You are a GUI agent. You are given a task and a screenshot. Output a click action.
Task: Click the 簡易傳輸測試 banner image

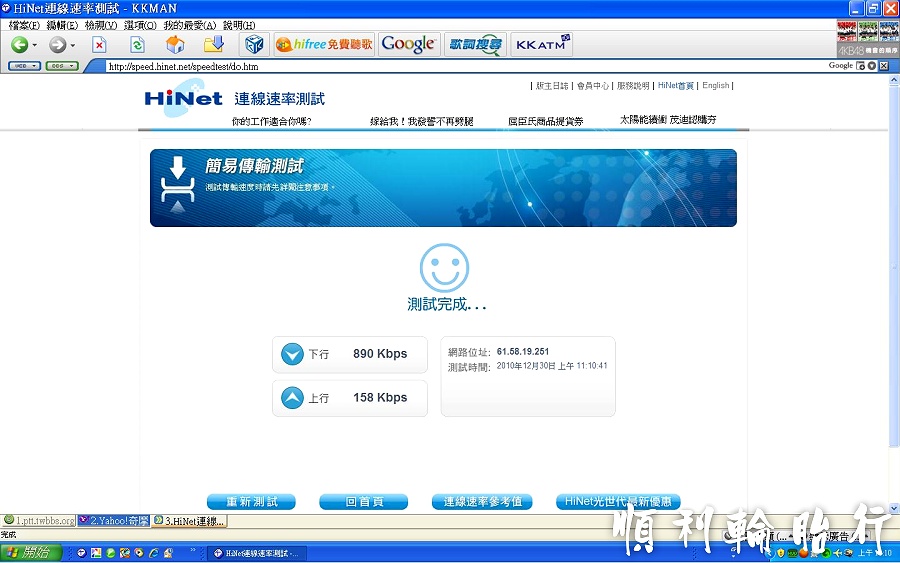[443, 188]
